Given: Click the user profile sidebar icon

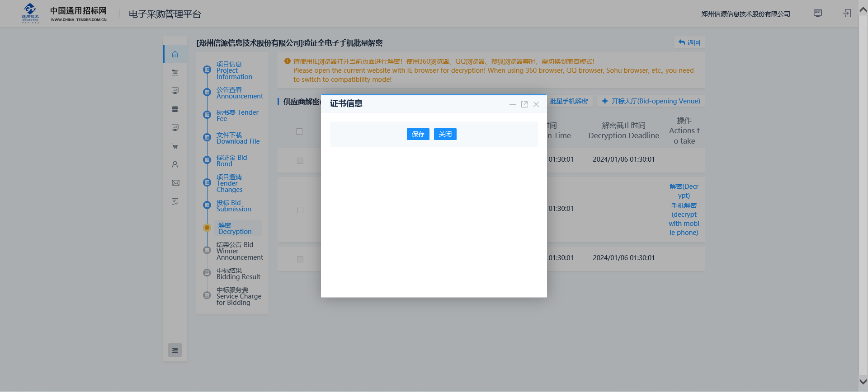Looking at the screenshot, I should click(x=175, y=164).
